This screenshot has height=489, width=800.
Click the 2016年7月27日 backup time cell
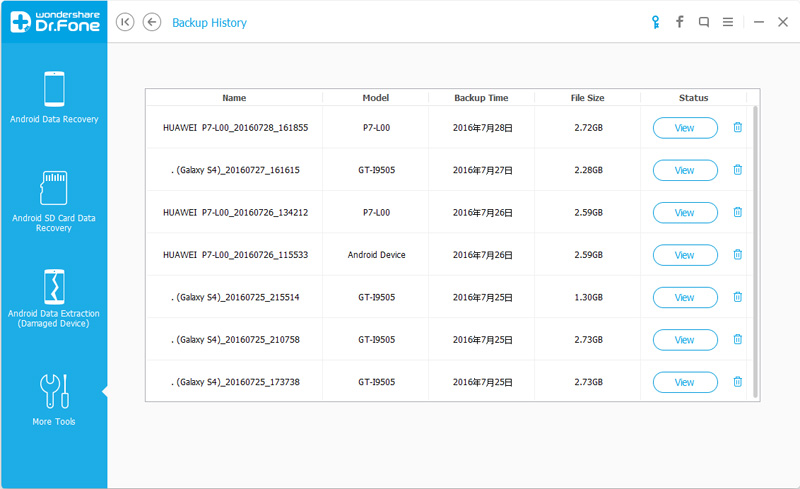[483, 170]
